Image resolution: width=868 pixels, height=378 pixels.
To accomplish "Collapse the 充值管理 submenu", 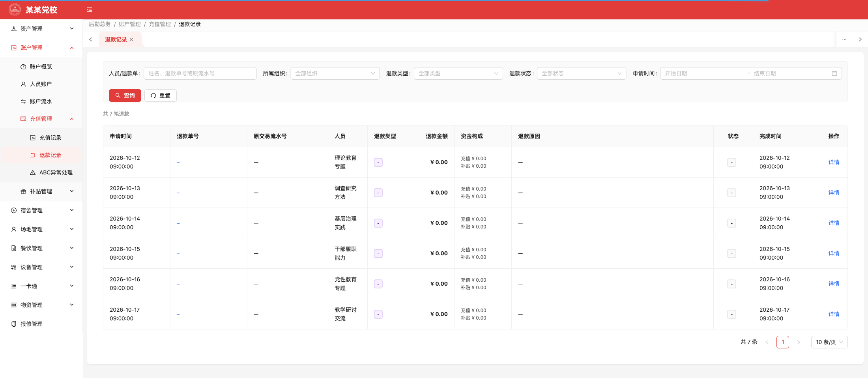I will click(41, 119).
